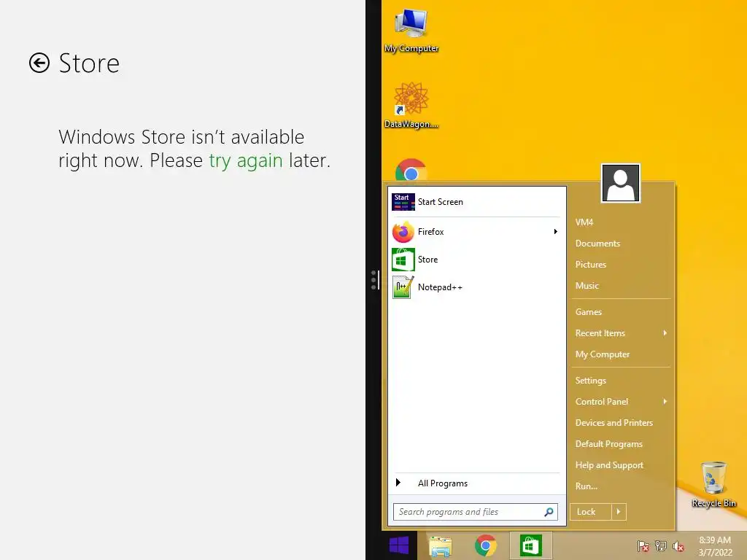Click the split-view divider handle
The width and height of the screenshot is (747, 560).
(x=374, y=280)
